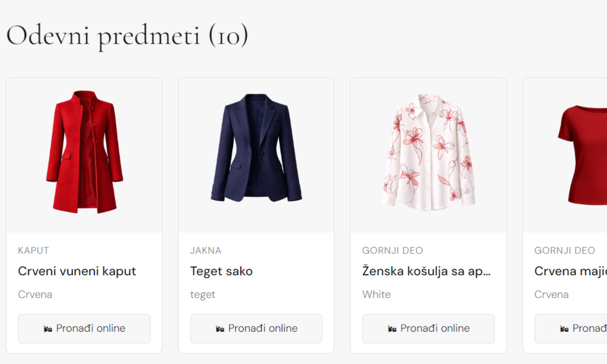Click the Odevni predmeti (10) heading
Screen dimensions: 607x364
click(127, 36)
